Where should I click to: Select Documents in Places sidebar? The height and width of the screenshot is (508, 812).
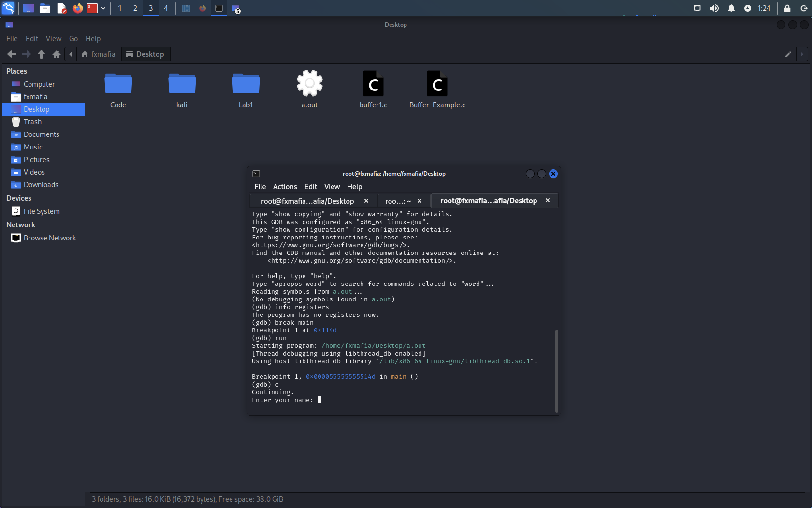click(43, 134)
